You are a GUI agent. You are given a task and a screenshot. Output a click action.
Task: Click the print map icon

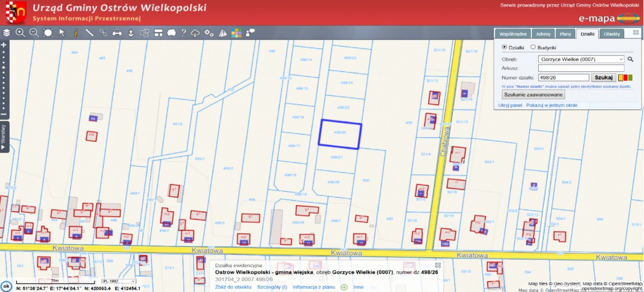(x=117, y=33)
